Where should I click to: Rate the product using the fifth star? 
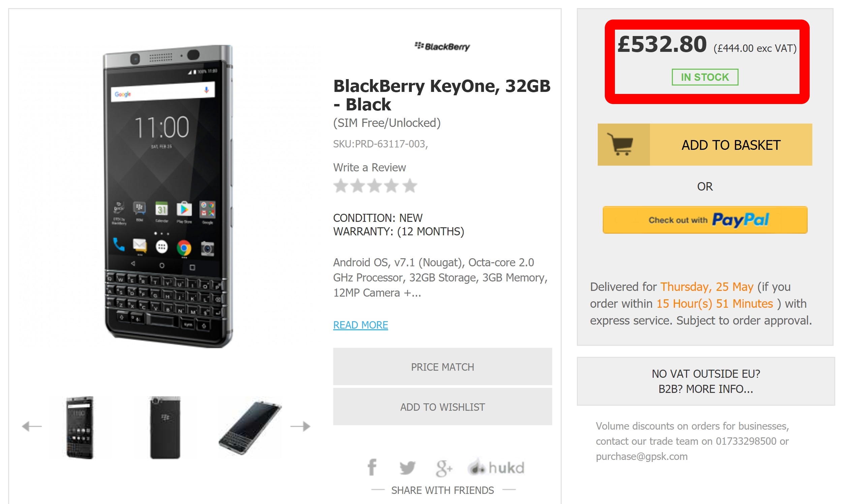click(x=410, y=186)
